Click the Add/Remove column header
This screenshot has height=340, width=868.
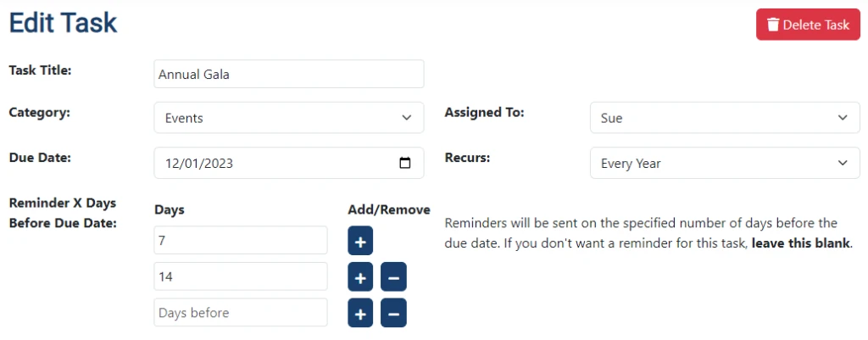388,209
